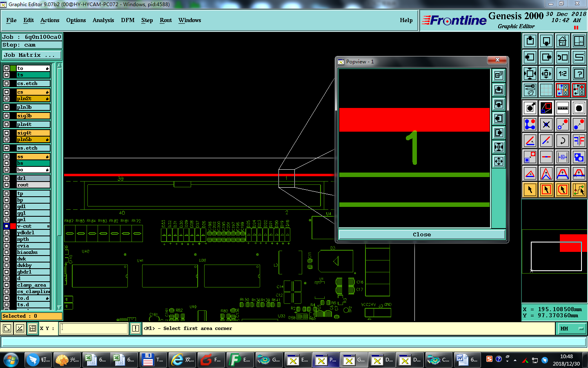Toggle the sig3b layer checkbox
Screen dimensions: 588x368
coord(7,116)
